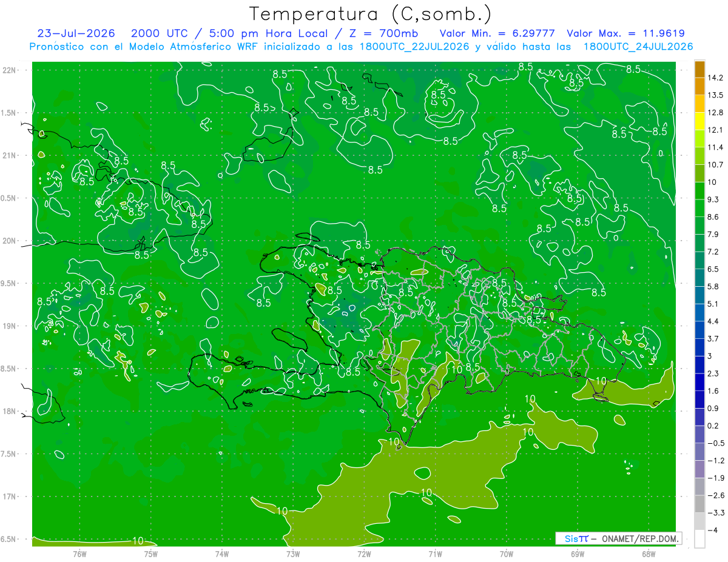Click the "Valor Max. = 11.9619" value
Screen dimensions: 728x562
click(x=625, y=33)
